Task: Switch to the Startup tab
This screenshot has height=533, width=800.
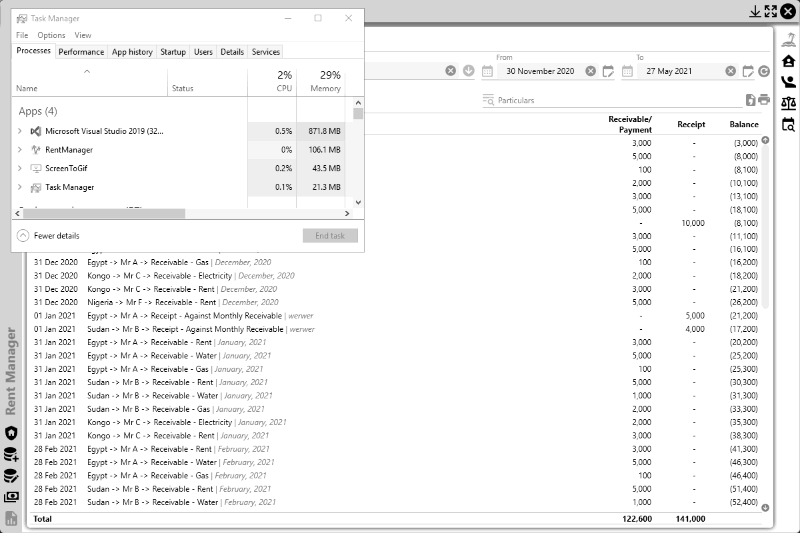Action: pyautogui.click(x=173, y=52)
